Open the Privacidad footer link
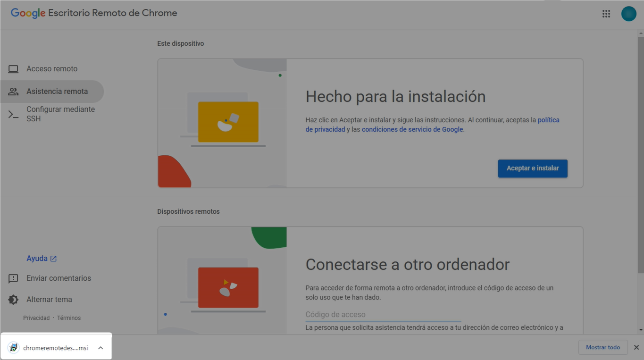Image resolution: width=644 pixels, height=360 pixels. [x=36, y=318]
